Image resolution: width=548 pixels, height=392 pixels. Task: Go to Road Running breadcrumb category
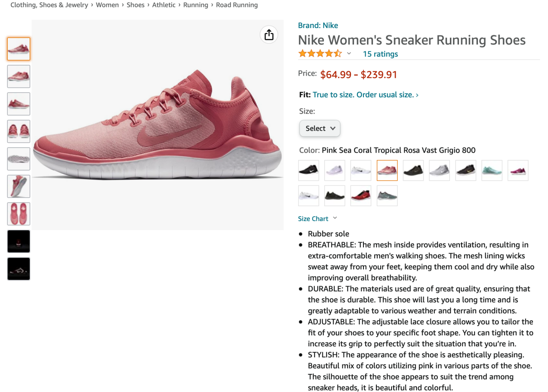[x=237, y=5]
